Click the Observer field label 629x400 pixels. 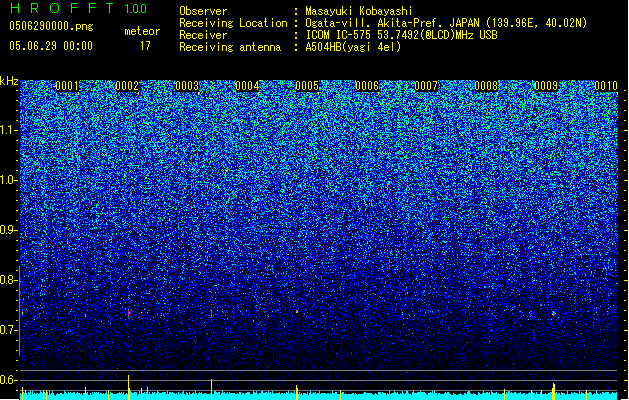[203, 11]
